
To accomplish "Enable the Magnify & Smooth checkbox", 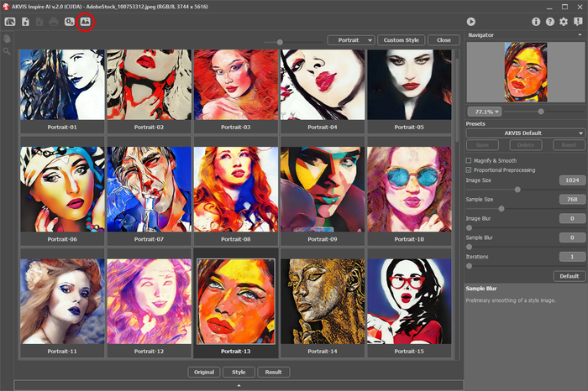I will coord(469,160).
